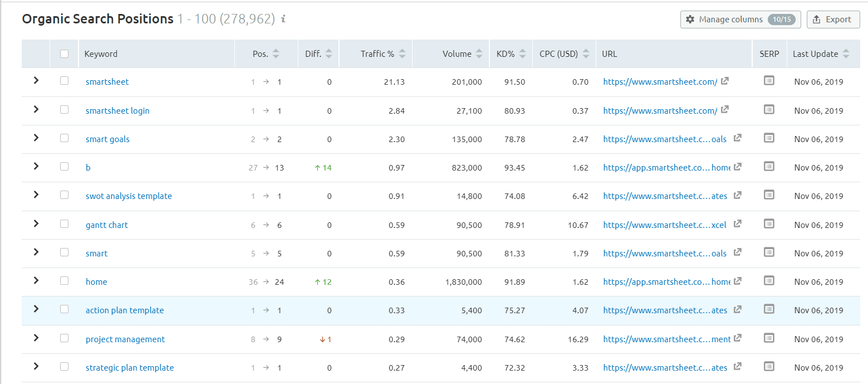Expand the home keyword row
This screenshot has height=384, width=868.
[x=36, y=280]
